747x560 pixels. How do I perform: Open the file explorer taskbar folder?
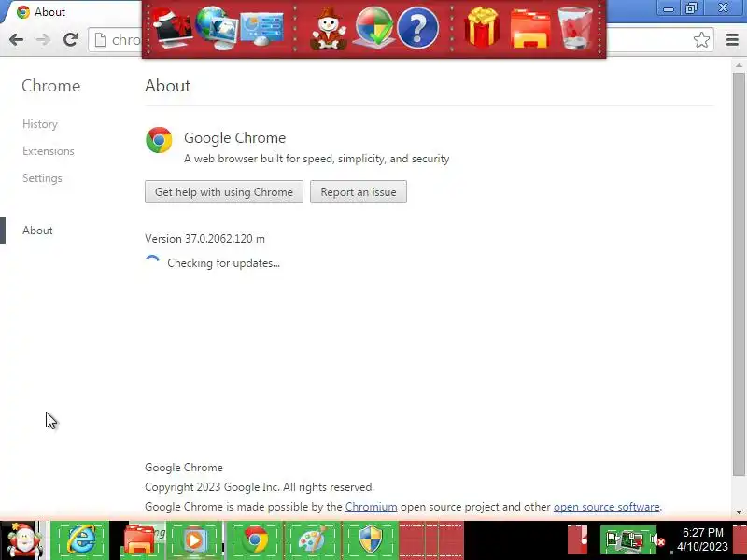pos(139,540)
